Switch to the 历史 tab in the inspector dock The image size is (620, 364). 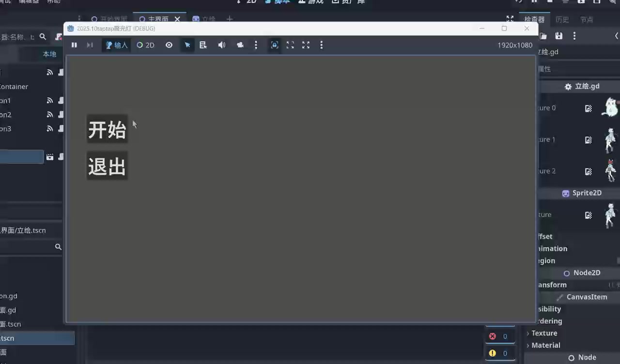click(562, 20)
